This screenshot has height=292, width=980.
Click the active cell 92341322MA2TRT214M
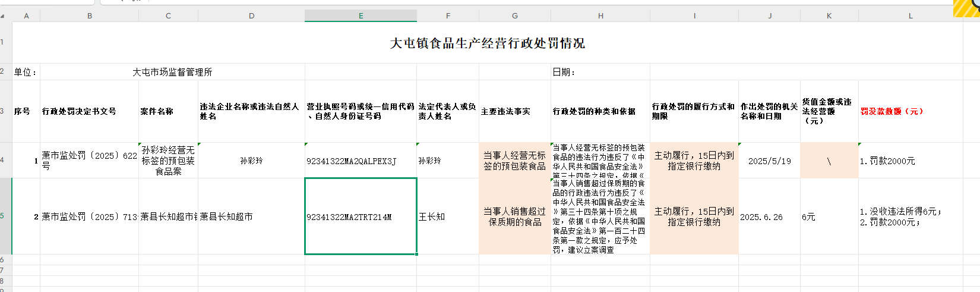(361, 216)
